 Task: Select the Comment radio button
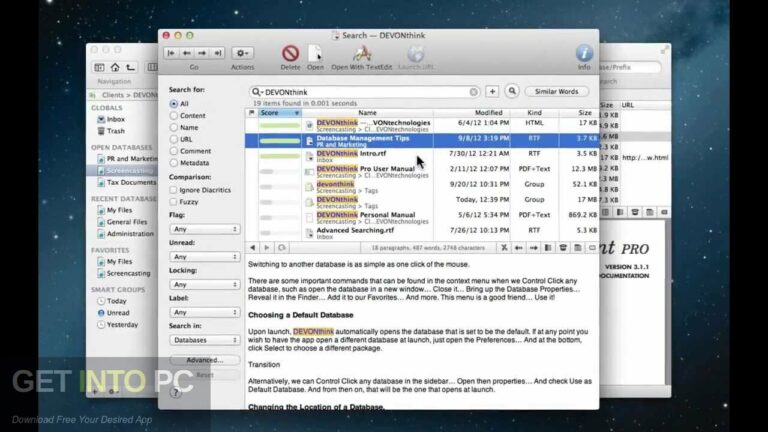[173, 151]
